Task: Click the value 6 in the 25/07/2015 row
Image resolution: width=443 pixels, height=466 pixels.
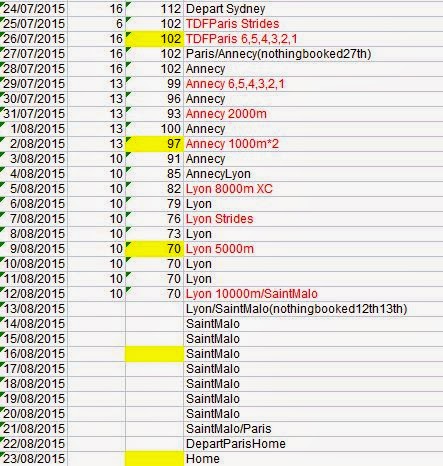Action: (x=119, y=24)
